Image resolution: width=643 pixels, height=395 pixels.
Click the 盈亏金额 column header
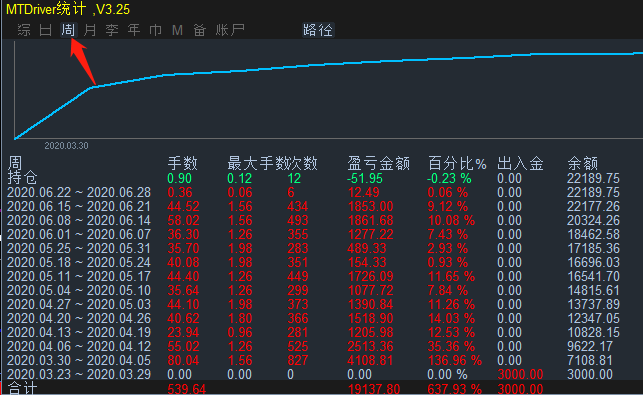pos(378,164)
